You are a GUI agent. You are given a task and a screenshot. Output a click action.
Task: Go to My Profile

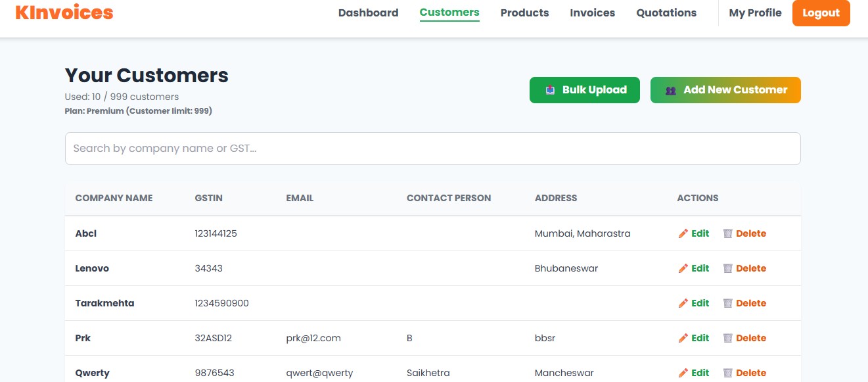754,12
